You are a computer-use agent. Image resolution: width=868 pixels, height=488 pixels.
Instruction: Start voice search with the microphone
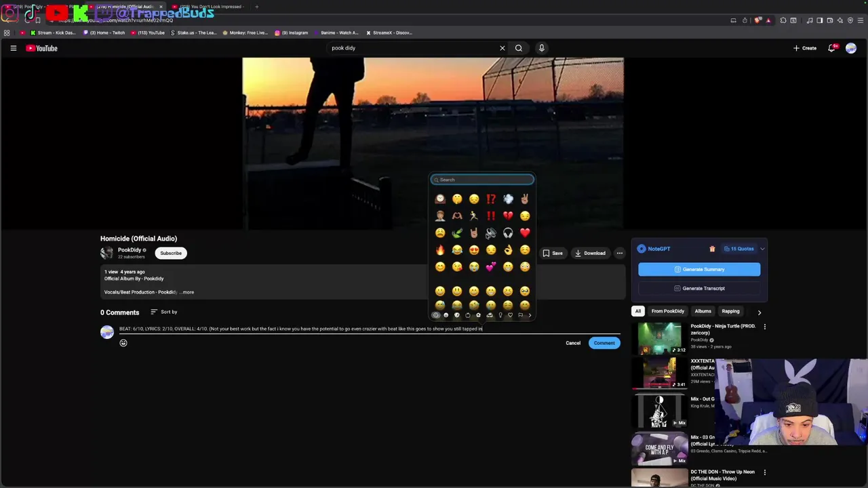pyautogui.click(x=541, y=48)
